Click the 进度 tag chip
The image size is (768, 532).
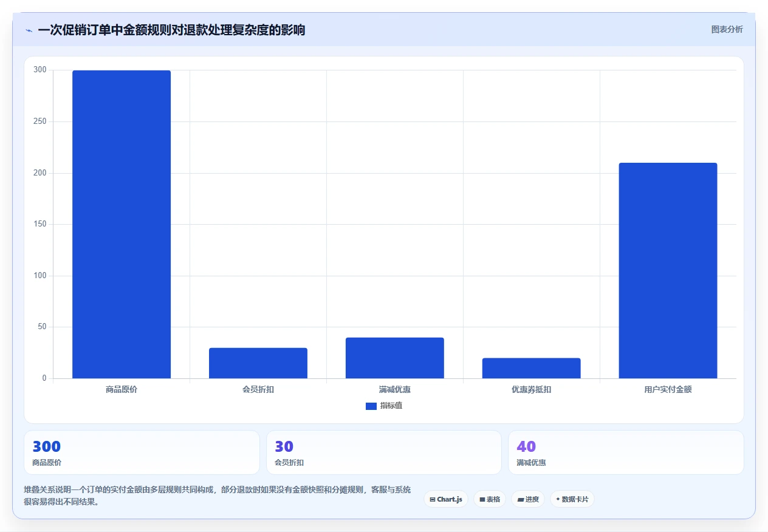528,499
